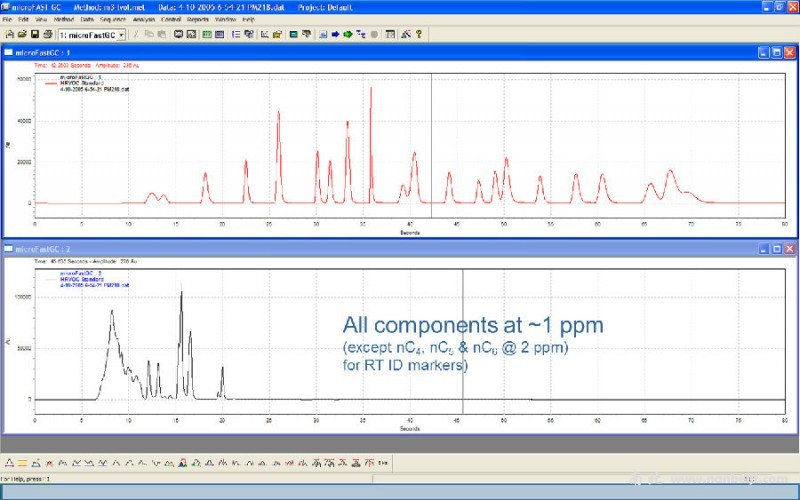Open the Control menu
The image size is (800, 500).
click(171, 19)
